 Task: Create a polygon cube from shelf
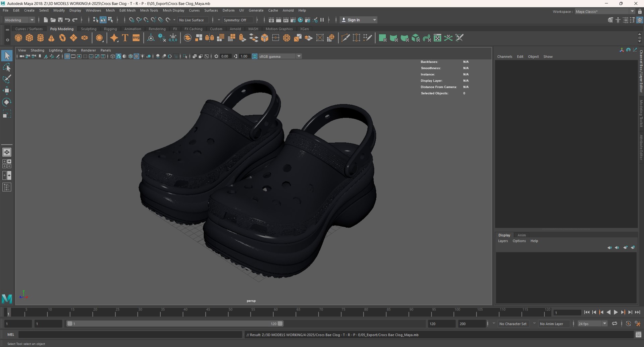30,38
